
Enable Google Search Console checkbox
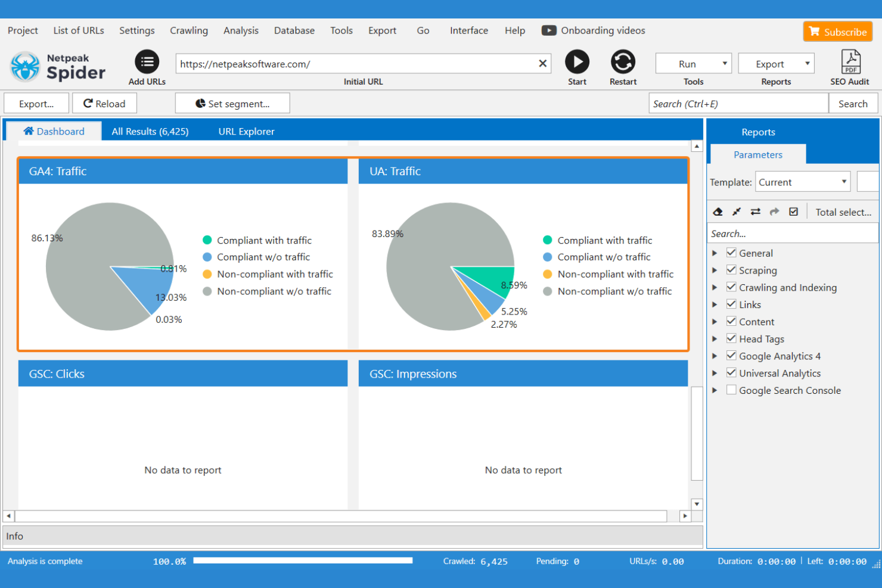click(x=731, y=390)
